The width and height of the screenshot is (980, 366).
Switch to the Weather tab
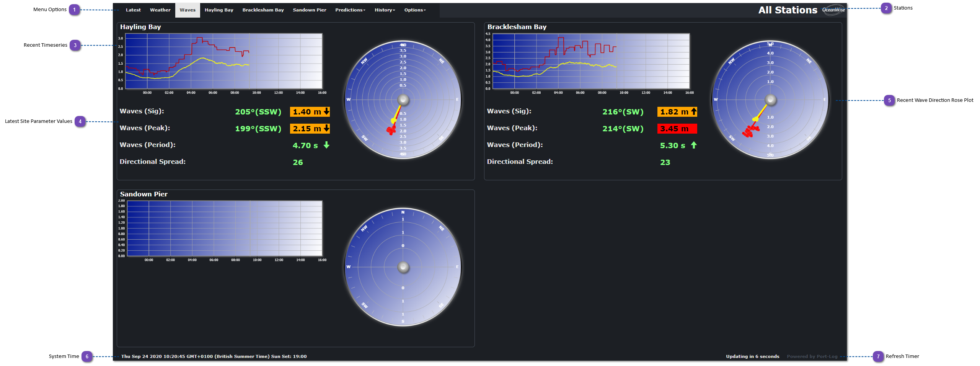click(160, 10)
